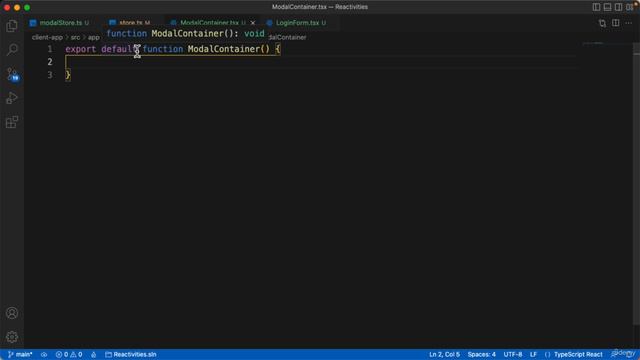Click client-app breadcrumb segment

coord(47,37)
